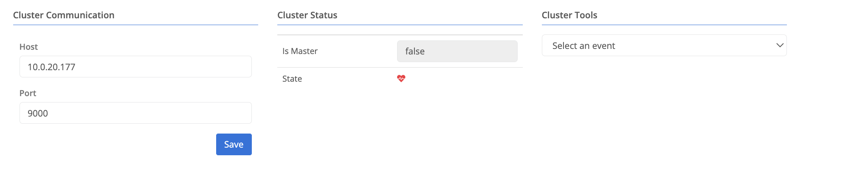Click the Port label
This screenshot has height=188, width=868.
pyautogui.click(x=28, y=93)
